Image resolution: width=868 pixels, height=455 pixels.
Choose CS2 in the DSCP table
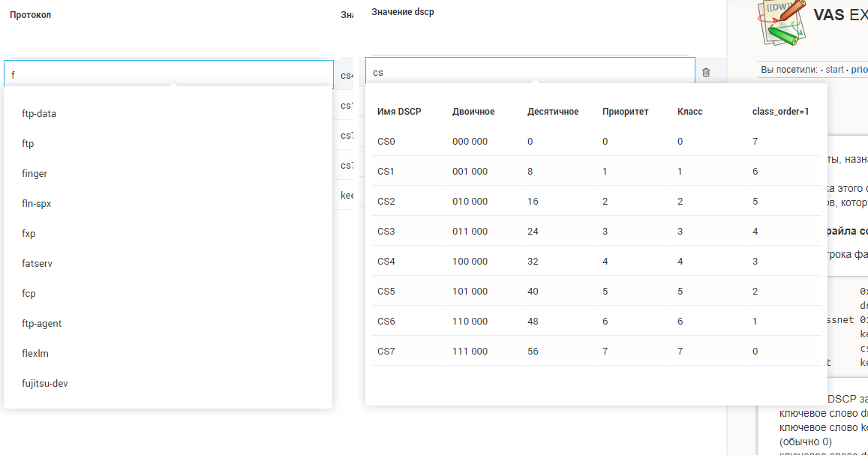click(596, 201)
